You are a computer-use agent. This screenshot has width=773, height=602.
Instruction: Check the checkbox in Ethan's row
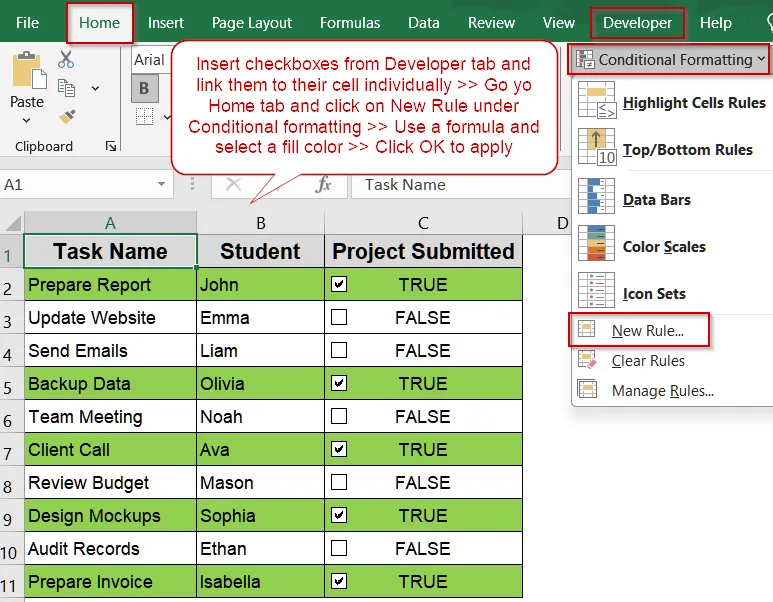pos(339,548)
